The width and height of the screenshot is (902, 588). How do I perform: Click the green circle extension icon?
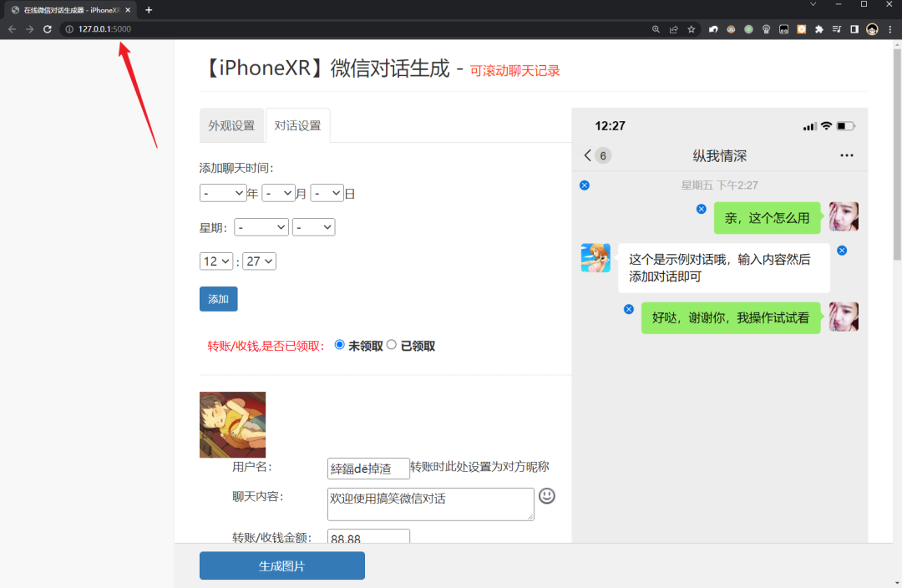pyautogui.click(x=748, y=28)
